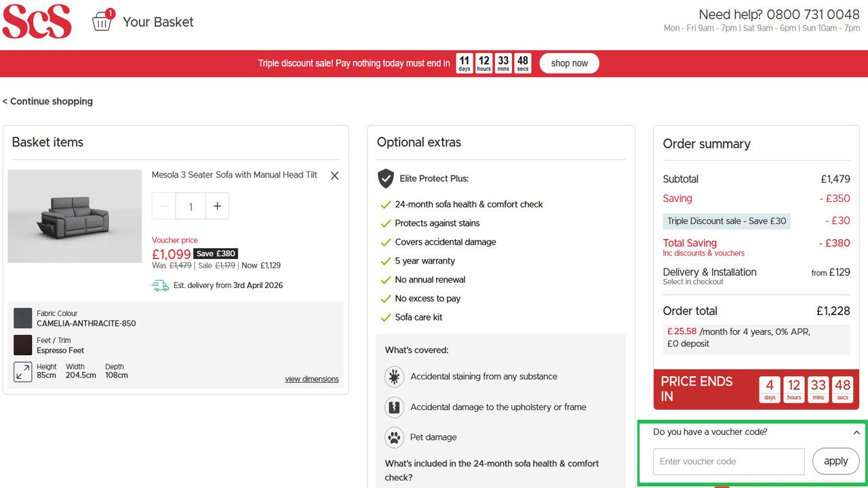Click the PRICE ENDS IN countdown panel
This screenshot has width=868, height=488.
tap(757, 390)
